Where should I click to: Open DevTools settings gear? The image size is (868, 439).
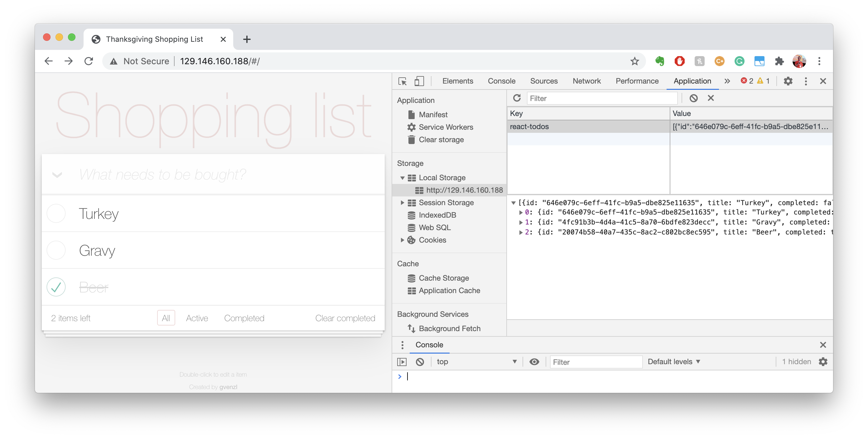click(x=788, y=81)
